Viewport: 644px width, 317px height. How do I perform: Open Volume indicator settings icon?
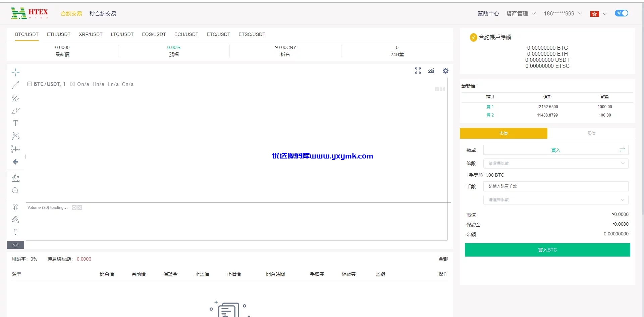[74, 208]
